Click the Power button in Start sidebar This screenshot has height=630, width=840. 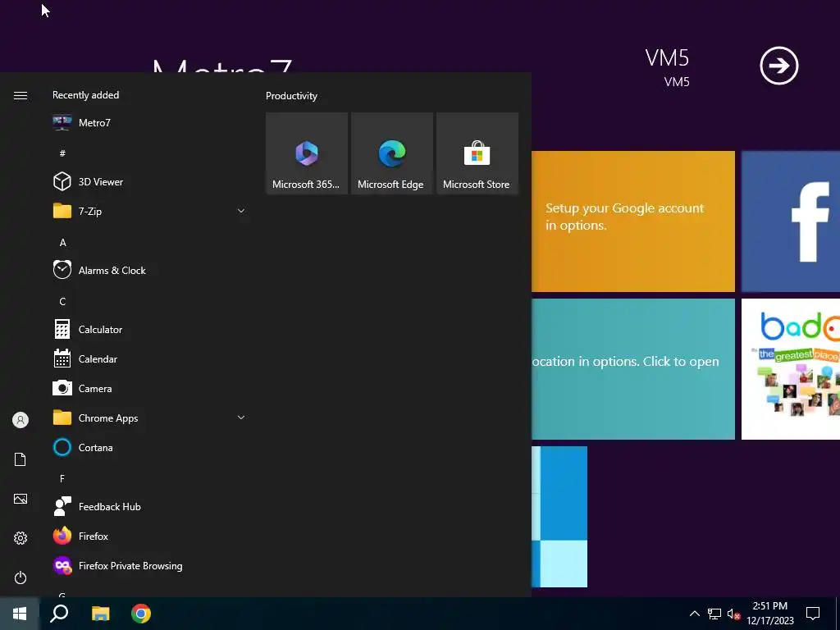[x=21, y=577]
